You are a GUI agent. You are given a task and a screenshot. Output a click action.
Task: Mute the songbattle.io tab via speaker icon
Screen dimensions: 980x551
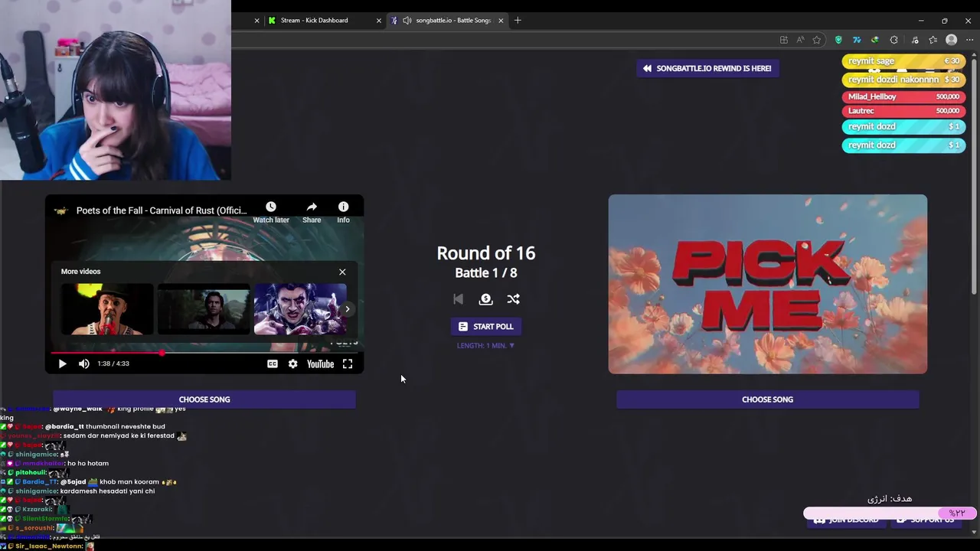[x=407, y=21]
